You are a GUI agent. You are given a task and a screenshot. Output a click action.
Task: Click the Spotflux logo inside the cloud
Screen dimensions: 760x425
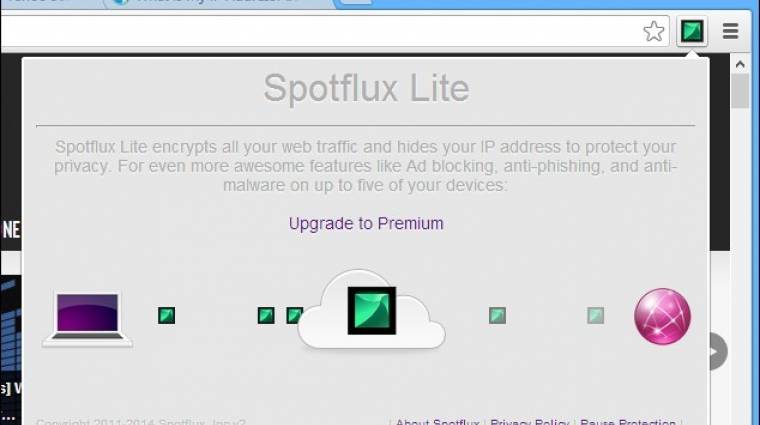372,311
